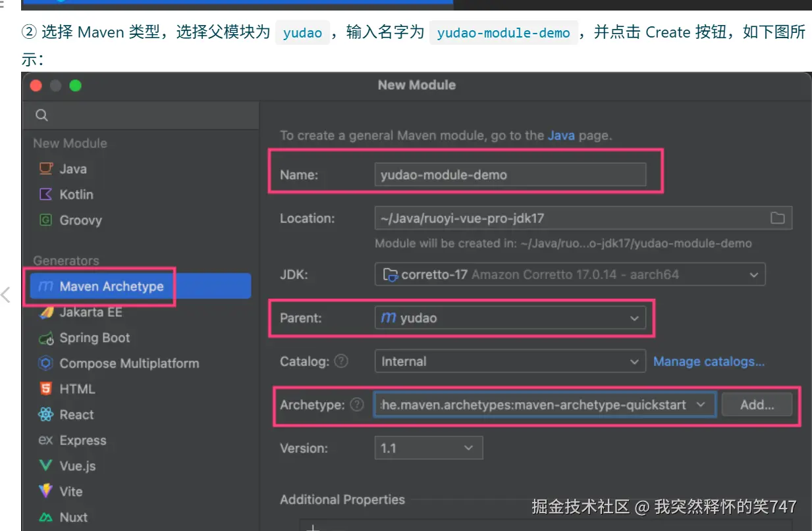Open the Archetype quickstart dropdown
The image size is (812, 531).
[545, 405]
